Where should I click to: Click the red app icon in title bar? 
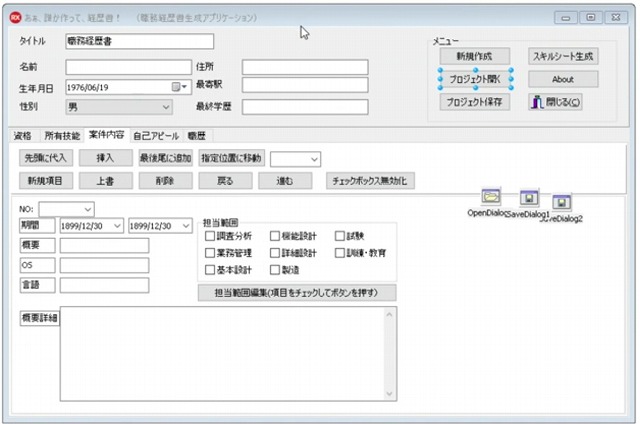[16, 18]
